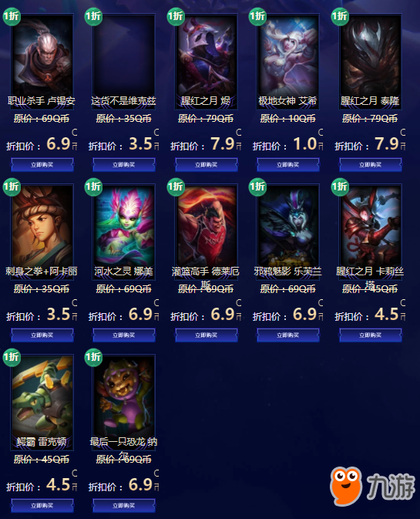420x519 pixels.
Task: Click the 1折 badge on 腥红之月 泰隆
Action: coord(340,16)
